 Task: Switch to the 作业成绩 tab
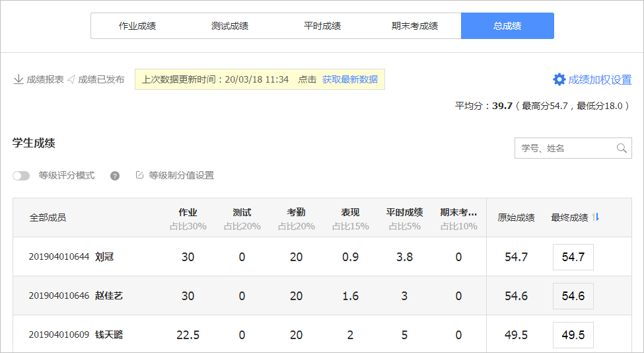(x=137, y=26)
